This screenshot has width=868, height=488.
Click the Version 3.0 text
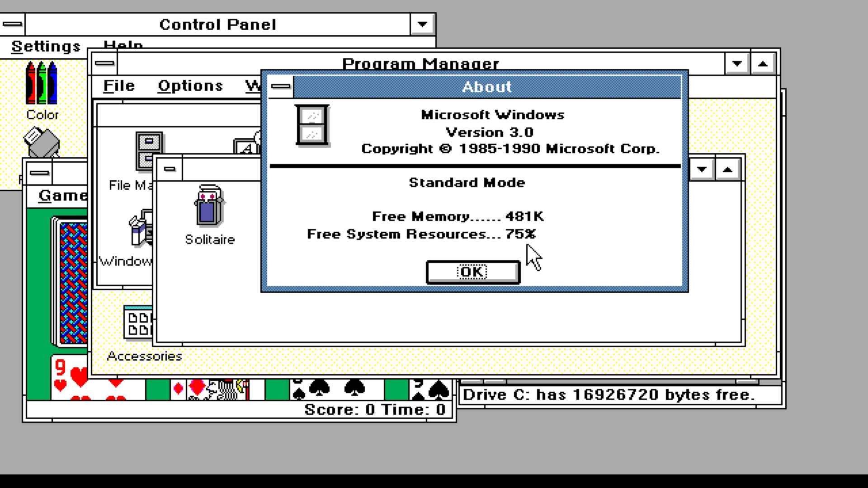click(x=490, y=132)
